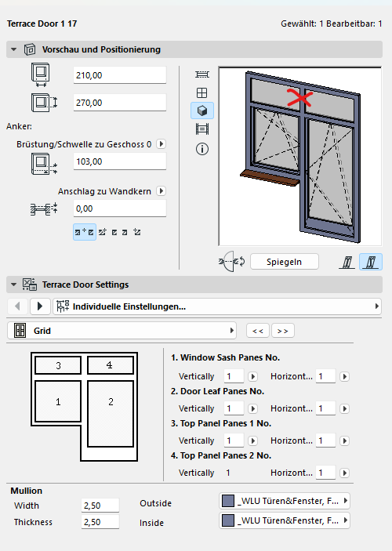This screenshot has width=392, height=551.
Task: Click the 3D door preview image
Action: 300,157
